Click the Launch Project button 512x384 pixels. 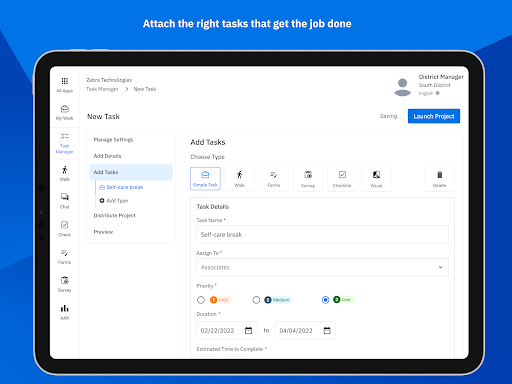tap(434, 116)
